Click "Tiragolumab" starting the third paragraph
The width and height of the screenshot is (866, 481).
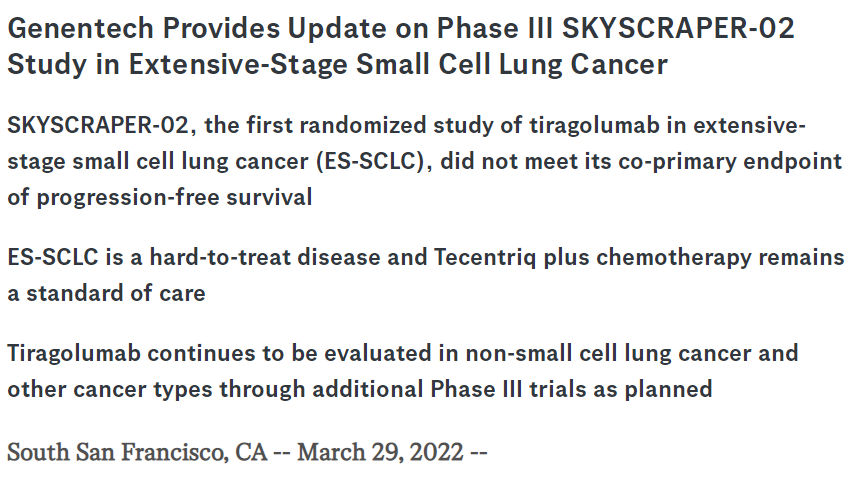(74, 354)
